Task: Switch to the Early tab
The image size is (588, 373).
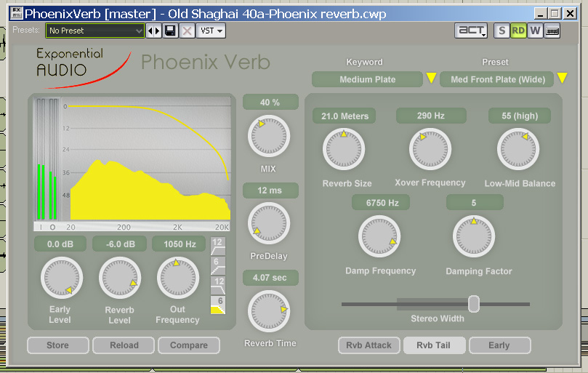Action: pyautogui.click(x=499, y=345)
